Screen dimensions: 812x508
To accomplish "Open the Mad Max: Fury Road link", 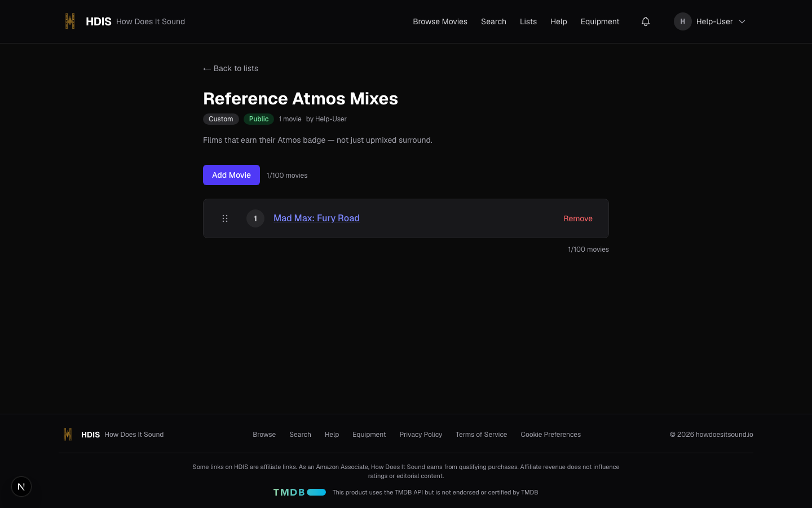I will click(x=316, y=218).
